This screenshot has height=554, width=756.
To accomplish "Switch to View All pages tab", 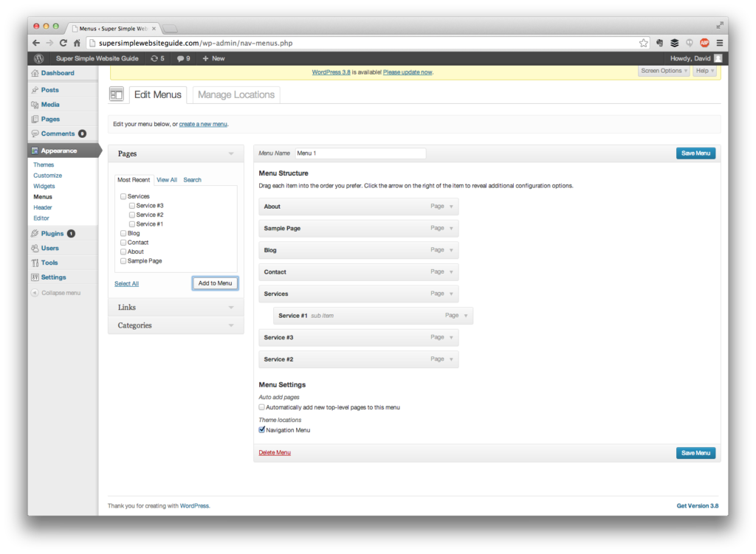I will tap(167, 180).
